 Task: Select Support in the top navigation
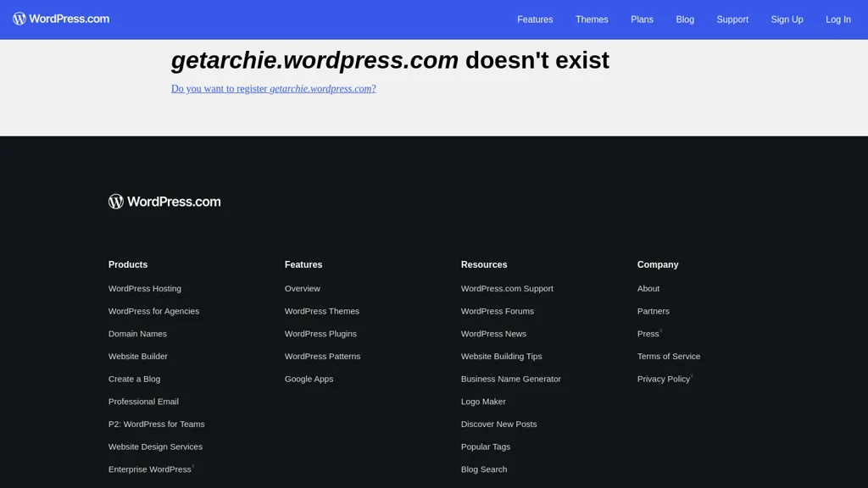(732, 19)
